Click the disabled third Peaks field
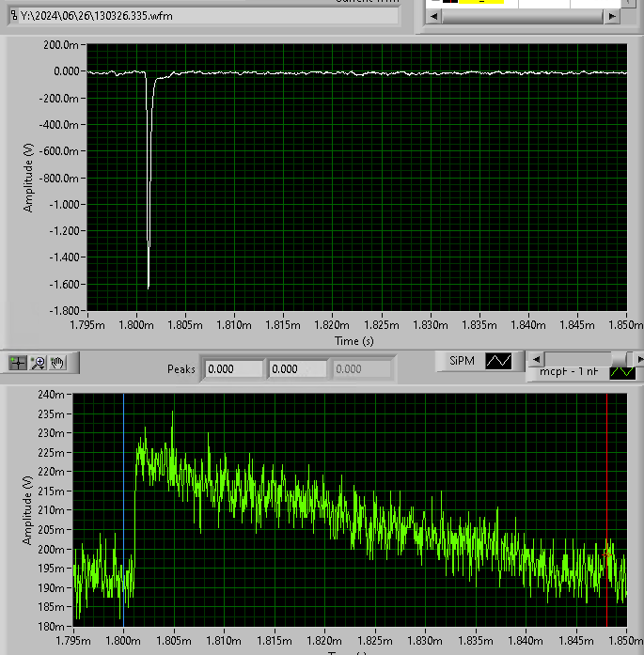 point(362,369)
